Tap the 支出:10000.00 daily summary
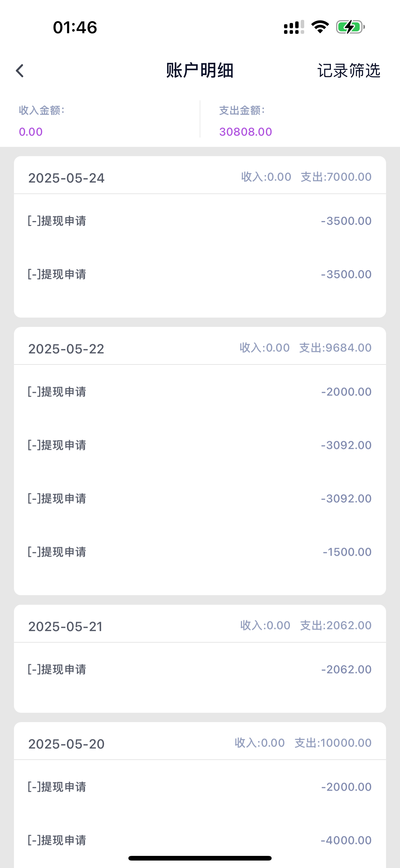 tap(333, 743)
